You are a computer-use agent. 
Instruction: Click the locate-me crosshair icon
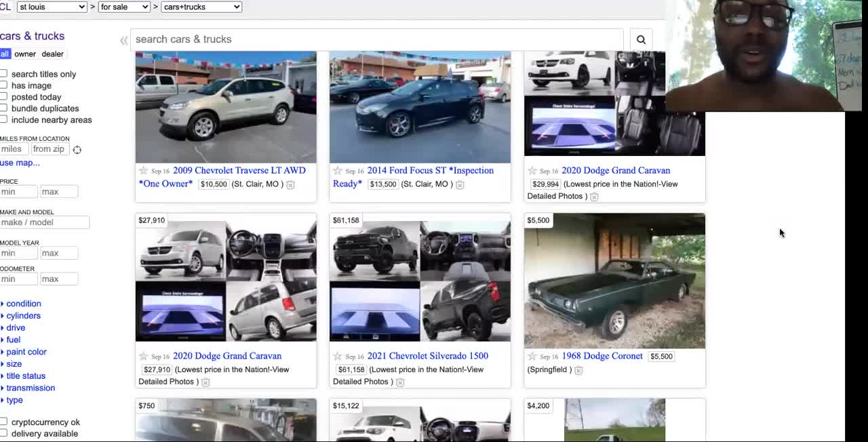(77, 150)
